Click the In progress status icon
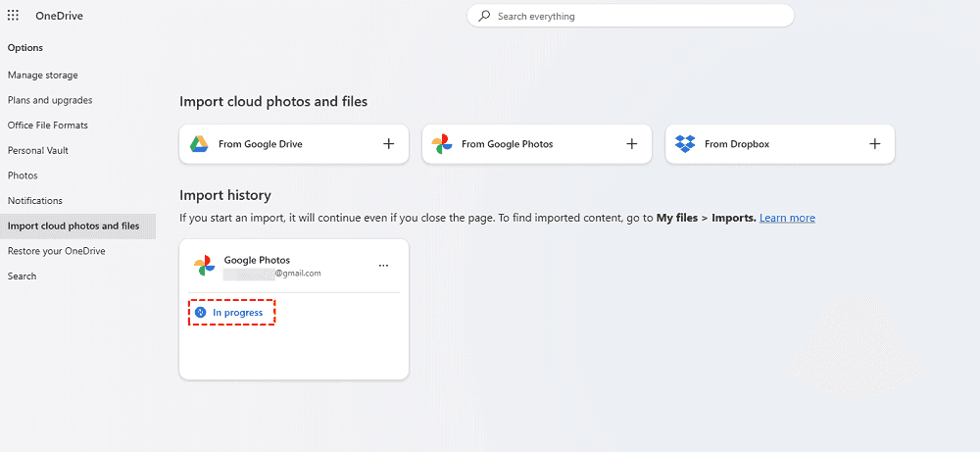This screenshot has height=452, width=980. pos(200,313)
